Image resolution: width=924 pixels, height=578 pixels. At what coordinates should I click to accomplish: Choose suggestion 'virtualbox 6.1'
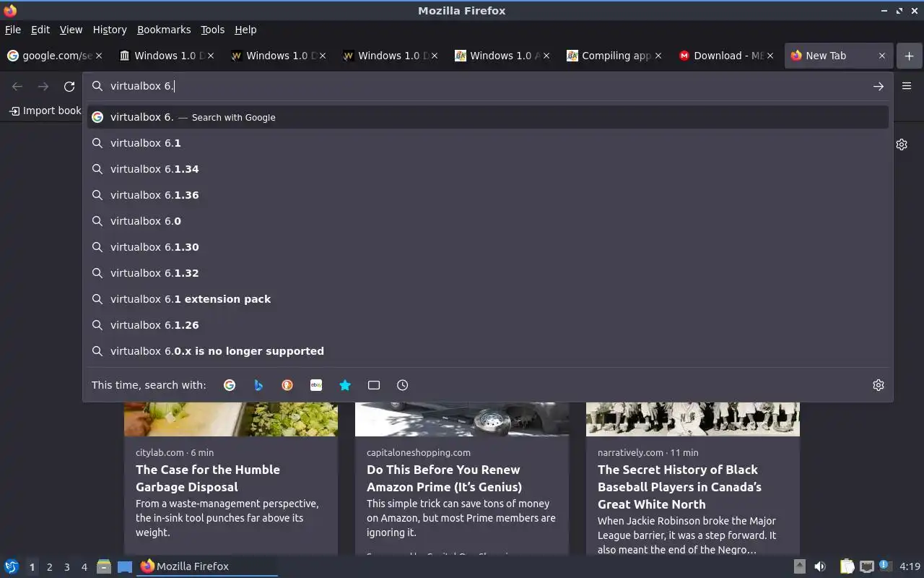click(488, 143)
